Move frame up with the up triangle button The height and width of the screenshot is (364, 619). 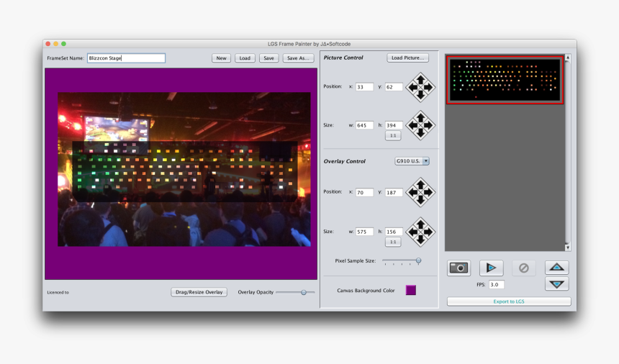556,268
